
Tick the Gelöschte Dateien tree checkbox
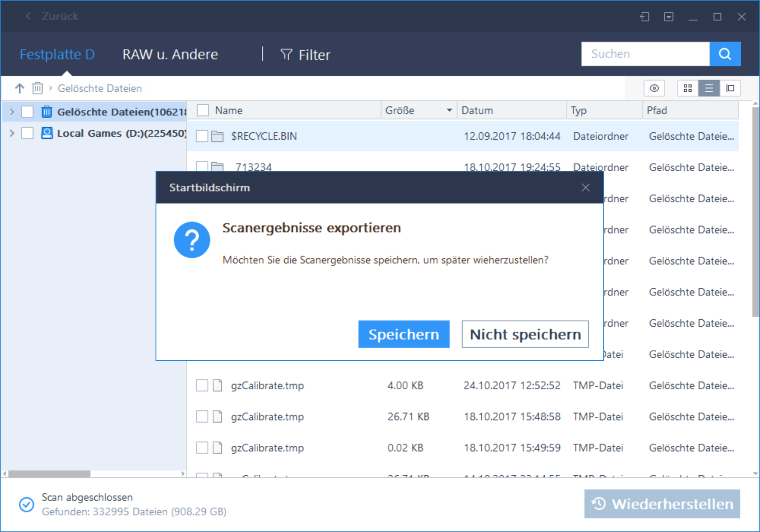27,111
